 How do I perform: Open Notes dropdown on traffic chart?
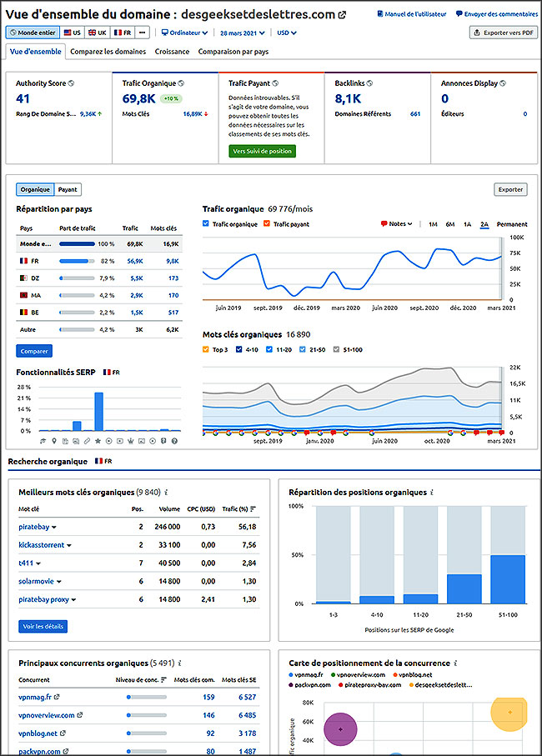pos(396,223)
